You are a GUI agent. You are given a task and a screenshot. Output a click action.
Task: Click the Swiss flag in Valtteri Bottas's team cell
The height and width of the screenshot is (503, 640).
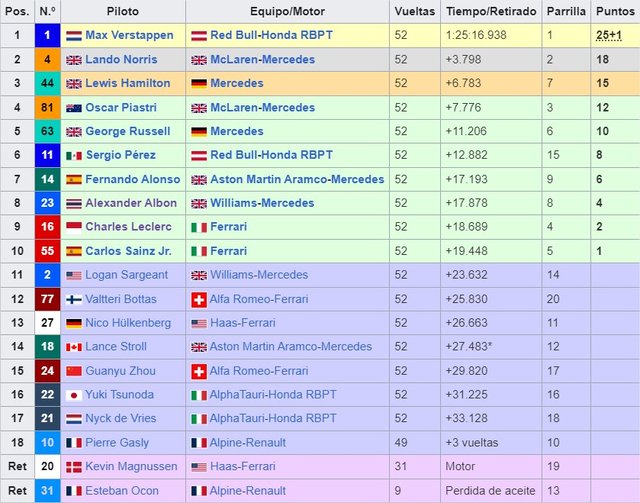click(x=199, y=300)
